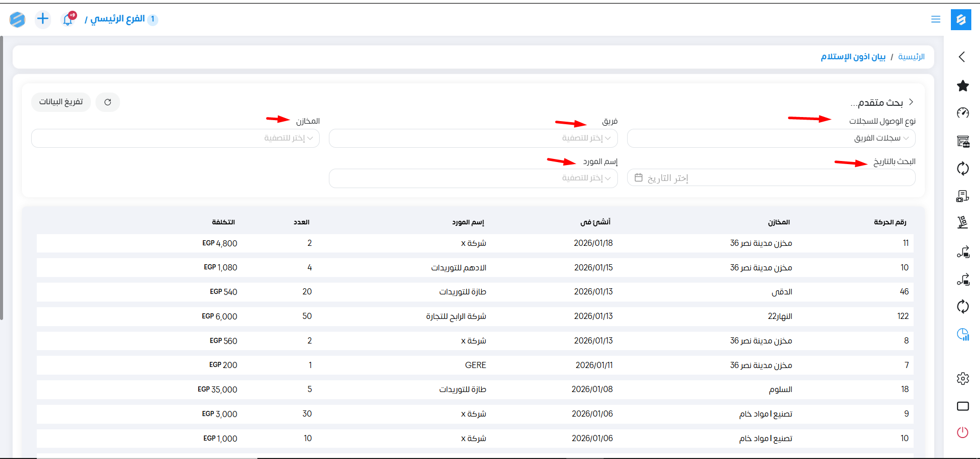Open the notifications bell
980x459 pixels.
click(68, 19)
